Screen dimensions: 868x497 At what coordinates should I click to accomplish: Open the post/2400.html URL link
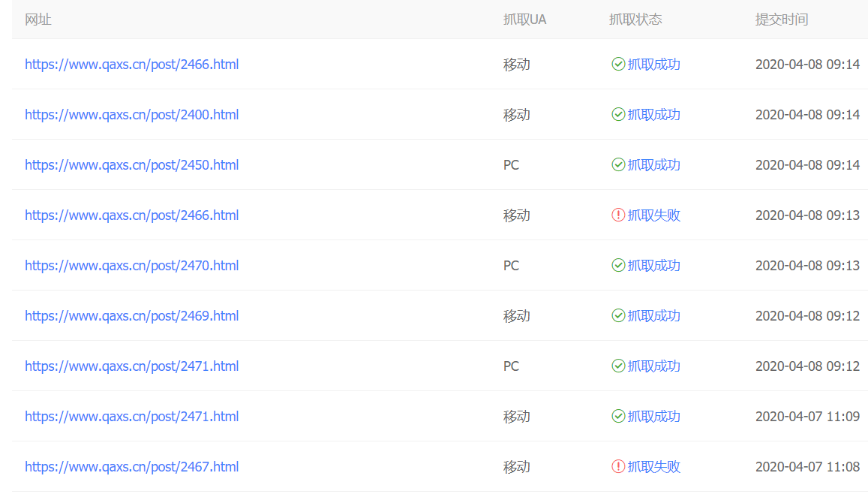click(132, 114)
